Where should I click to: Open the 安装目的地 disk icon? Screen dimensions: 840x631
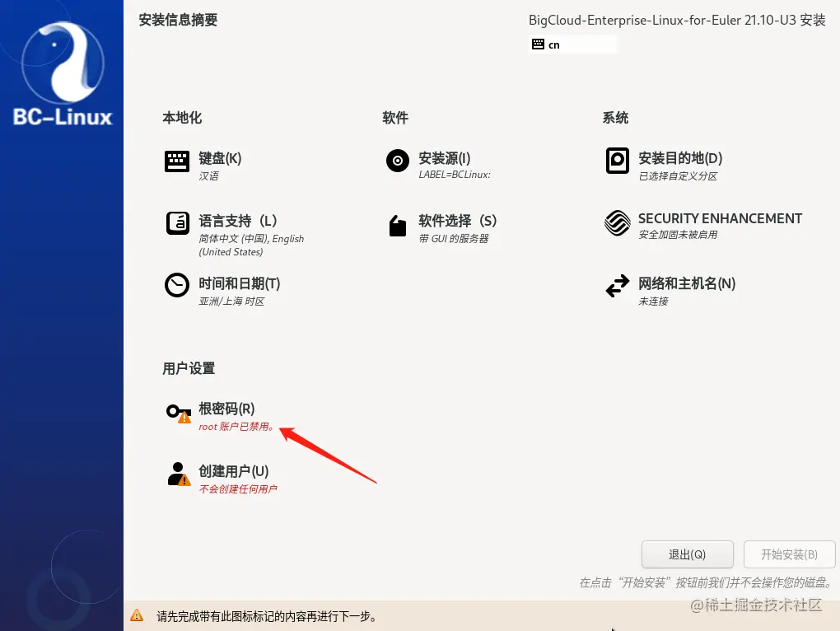(617, 161)
